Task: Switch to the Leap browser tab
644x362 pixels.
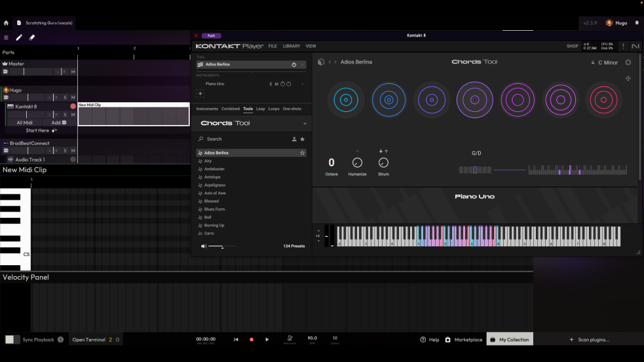Action: pos(260,109)
